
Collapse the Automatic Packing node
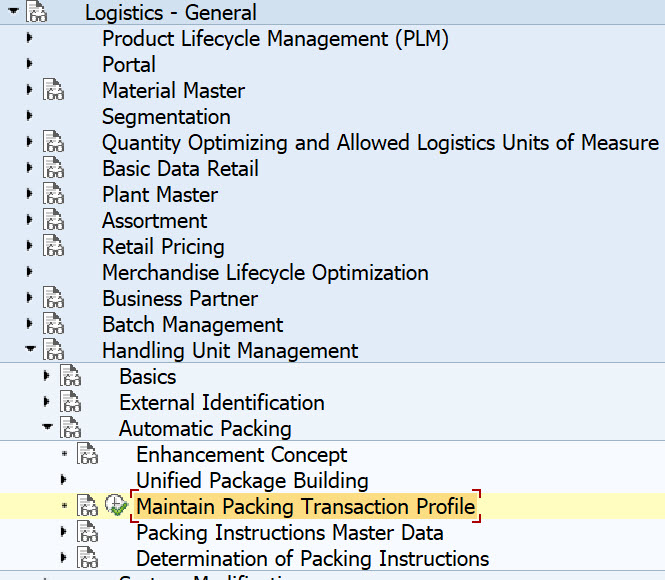coord(47,429)
